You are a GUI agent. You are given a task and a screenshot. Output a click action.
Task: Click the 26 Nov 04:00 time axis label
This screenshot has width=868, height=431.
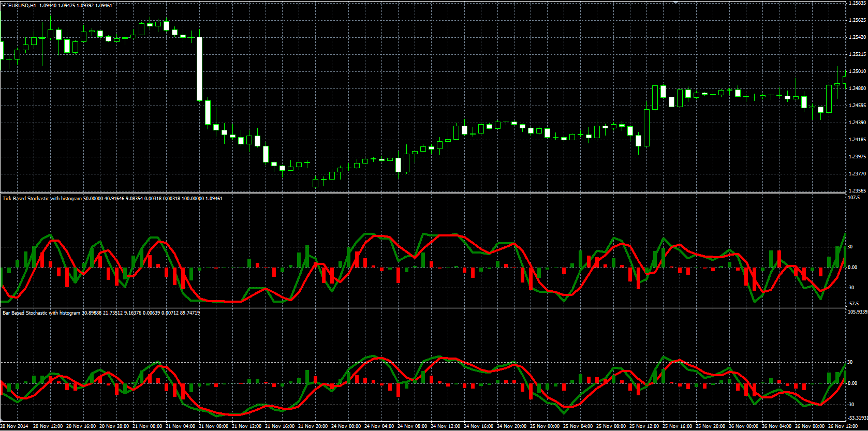[776, 426]
